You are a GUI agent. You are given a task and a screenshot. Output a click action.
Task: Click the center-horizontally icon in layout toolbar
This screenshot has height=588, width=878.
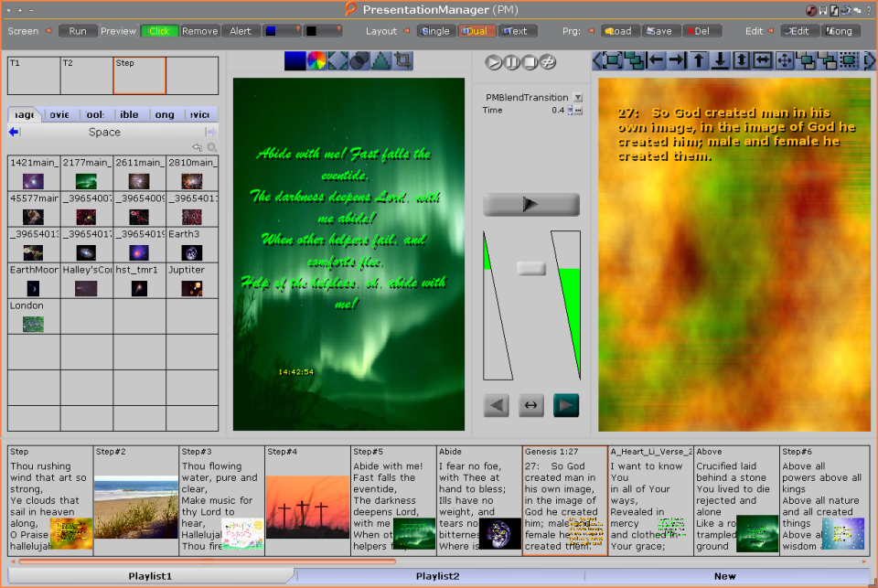click(762, 61)
